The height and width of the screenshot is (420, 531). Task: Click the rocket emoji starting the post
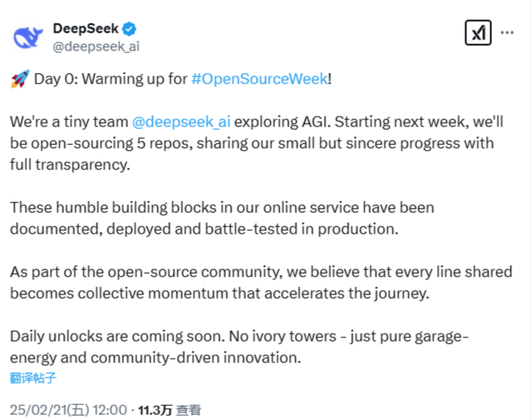(x=19, y=78)
